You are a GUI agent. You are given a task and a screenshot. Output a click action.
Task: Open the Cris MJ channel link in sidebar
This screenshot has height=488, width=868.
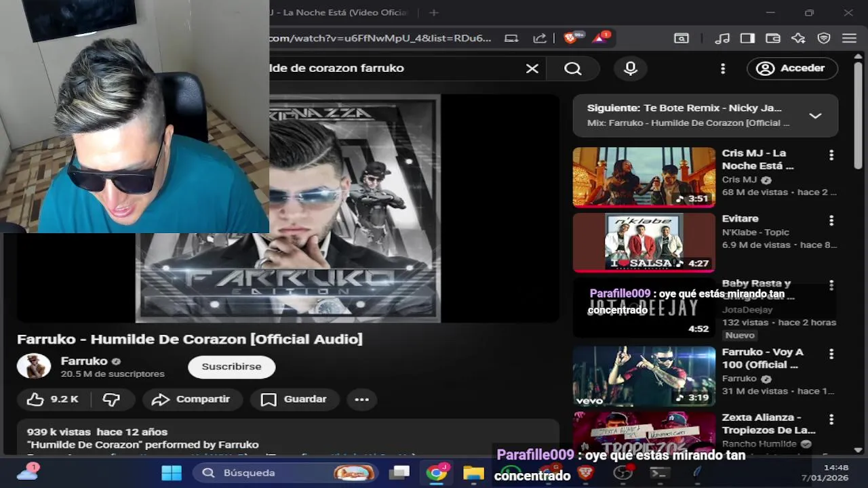click(x=739, y=180)
